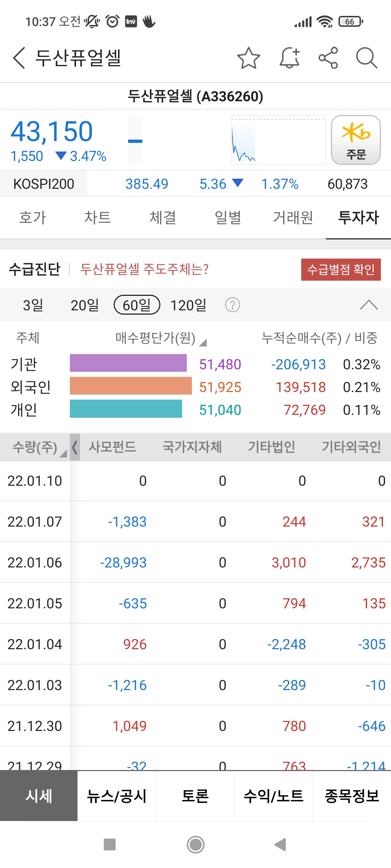Select the 21.12.30 date row
Image resolution: width=391 pixels, height=868 pixels.
[x=195, y=726]
